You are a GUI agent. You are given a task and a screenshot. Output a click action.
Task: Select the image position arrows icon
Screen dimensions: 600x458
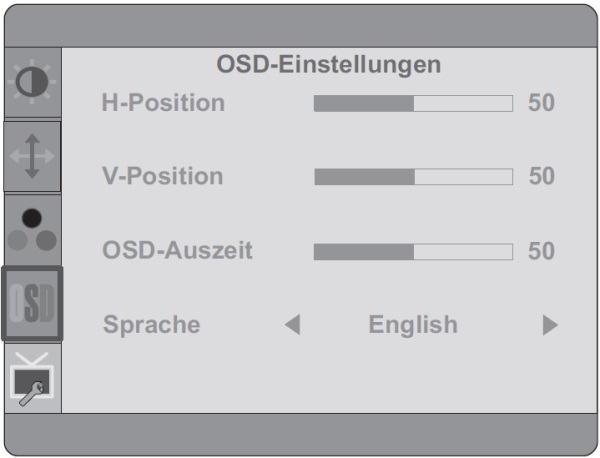tap(32, 156)
